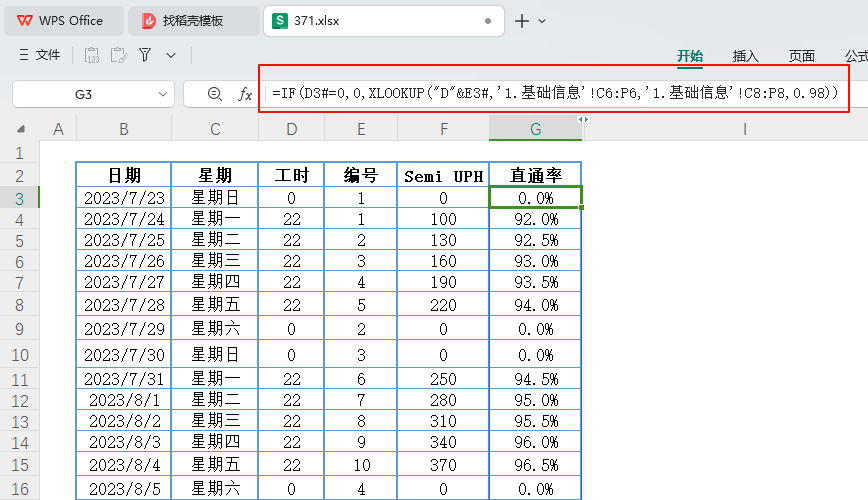Click the 93.5% cell in row 7
Viewport: 868px width, 500px height.
tap(535, 282)
